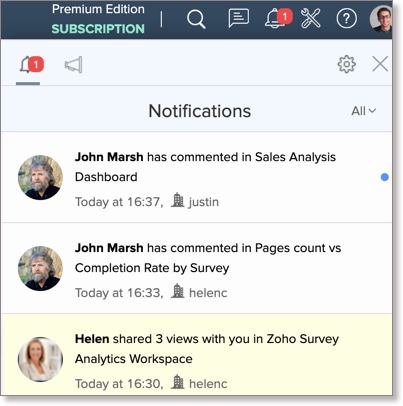This screenshot has height=406, width=403.
Task: Open the chat comments icon
Action: point(238,18)
